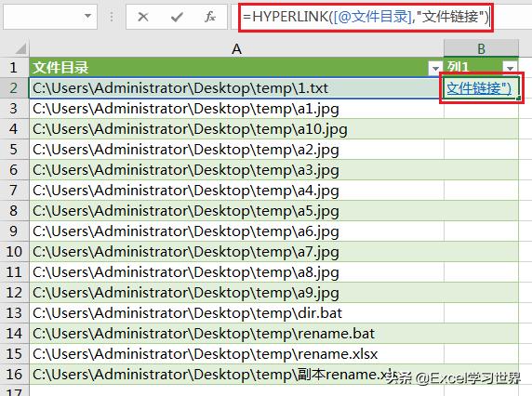Select row 15 header
532x396 pixels.
[x=14, y=353]
